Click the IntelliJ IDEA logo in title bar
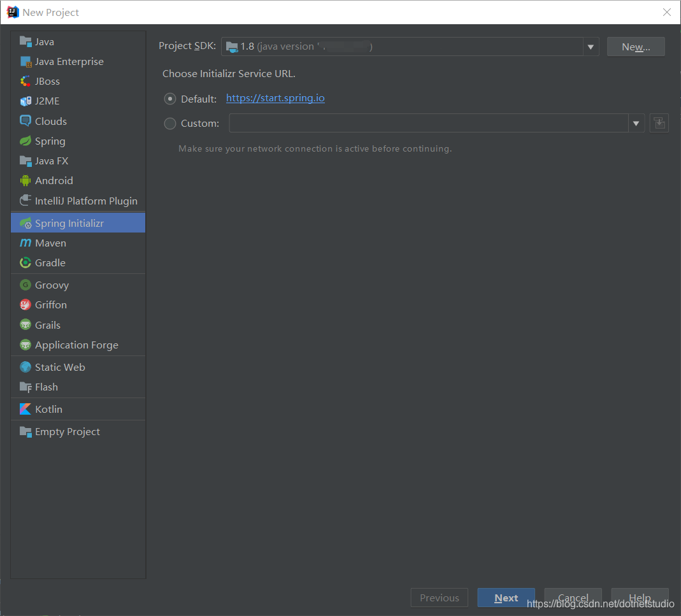 [13, 12]
